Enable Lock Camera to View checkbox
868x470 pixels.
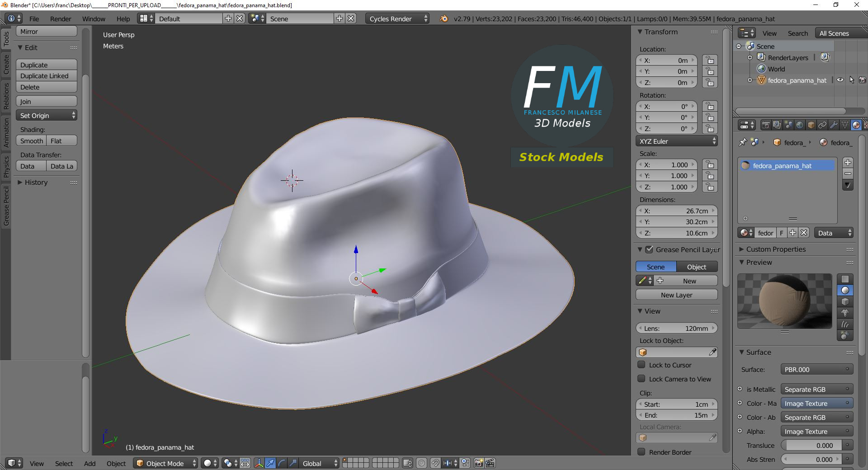(x=641, y=379)
